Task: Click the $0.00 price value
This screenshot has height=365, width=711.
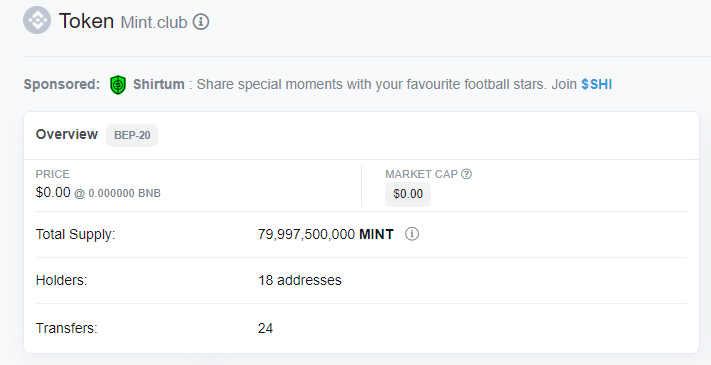Action: (53, 192)
